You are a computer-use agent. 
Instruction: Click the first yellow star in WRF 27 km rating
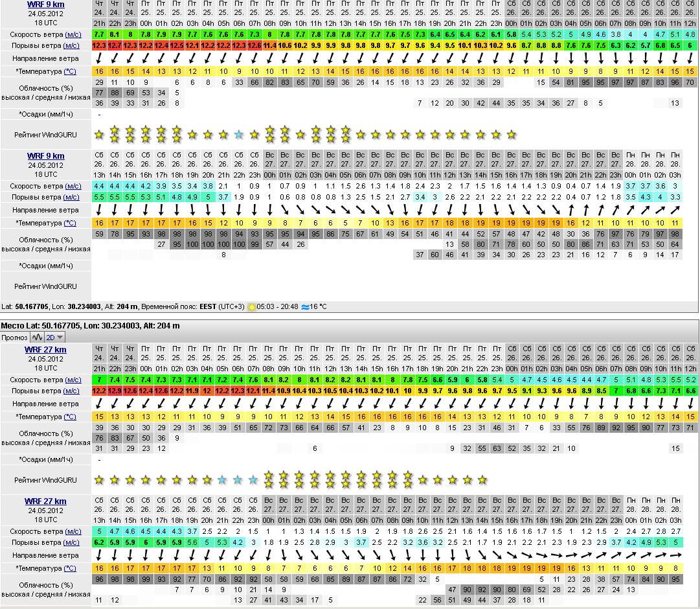[99, 480]
